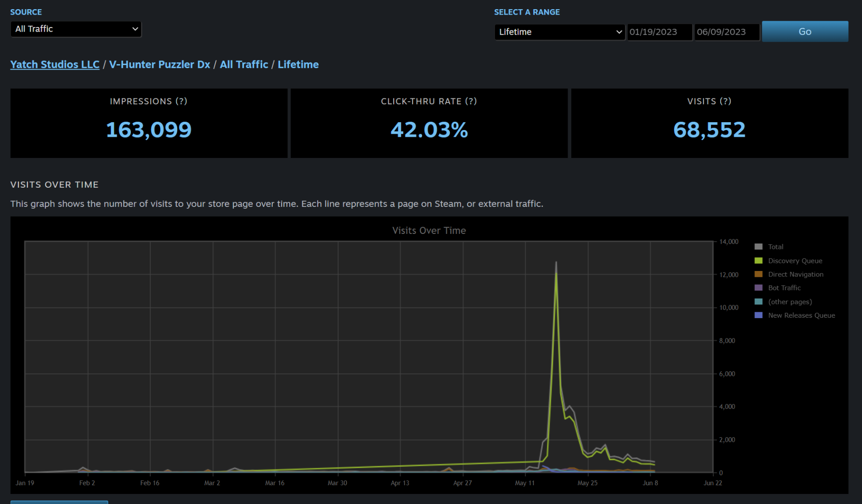
Task: Expand the Lifetime range dropdown
Action: (559, 32)
